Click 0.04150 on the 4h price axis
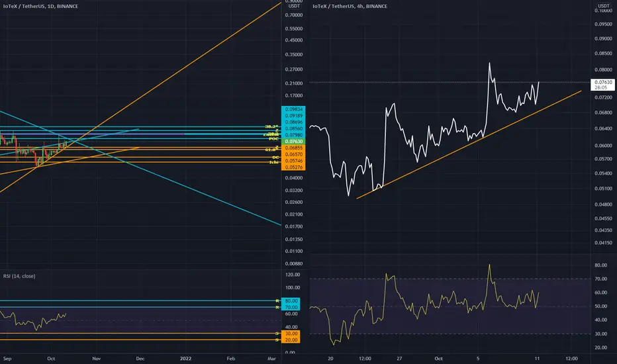This screenshot has height=364, width=617. (x=603, y=243)
